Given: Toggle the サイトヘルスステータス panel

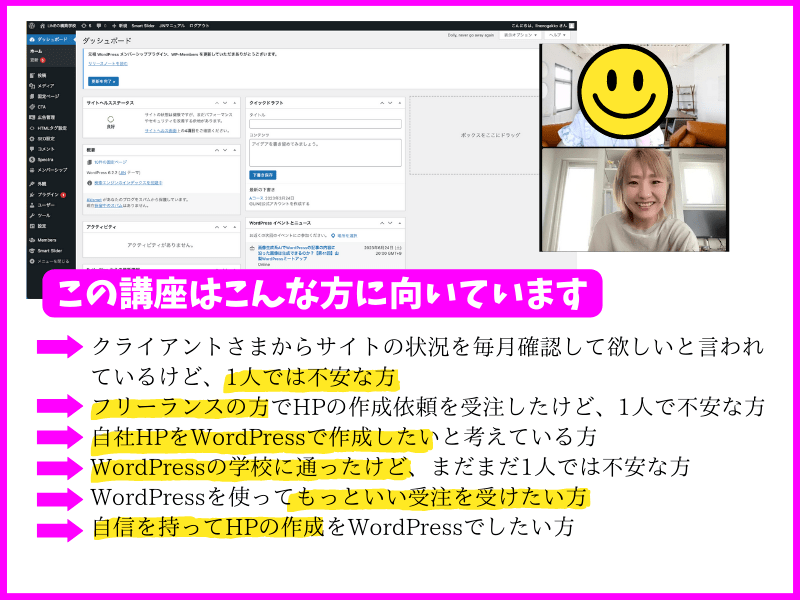Looking at the screenshot, I should point(236,103).
